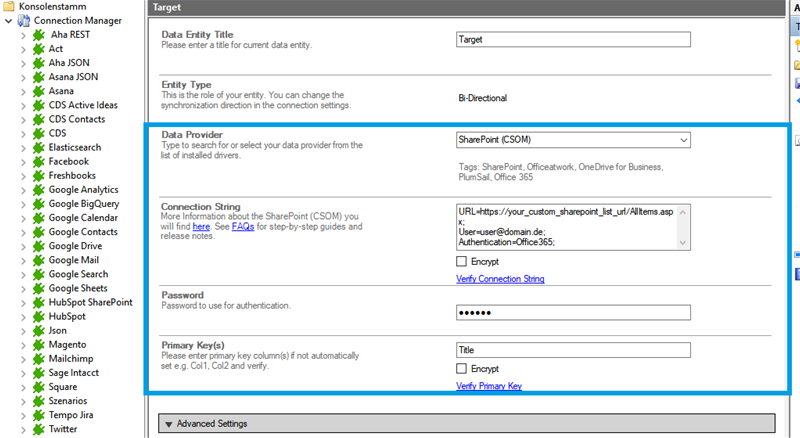The width and height of the screenshot is (800, 438).
Task: Enable Encrypt checkbox under Primary Key(s)
Action: [x=461, y=369]
